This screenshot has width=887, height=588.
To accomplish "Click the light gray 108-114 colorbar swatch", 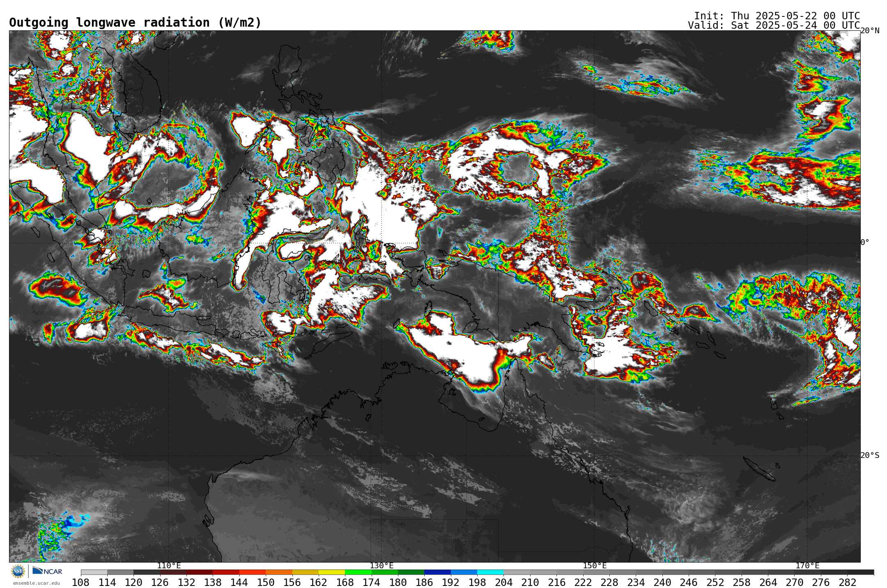I will tap(94, 572).
